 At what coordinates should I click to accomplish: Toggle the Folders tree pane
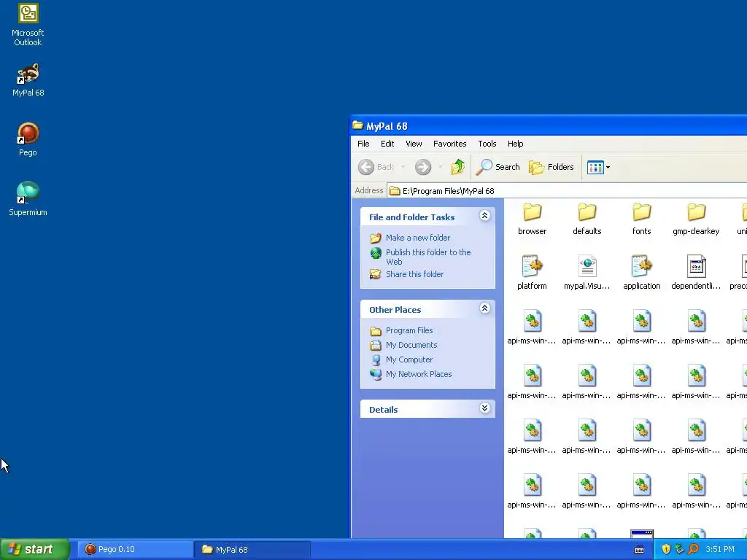(x=551, y=167)
